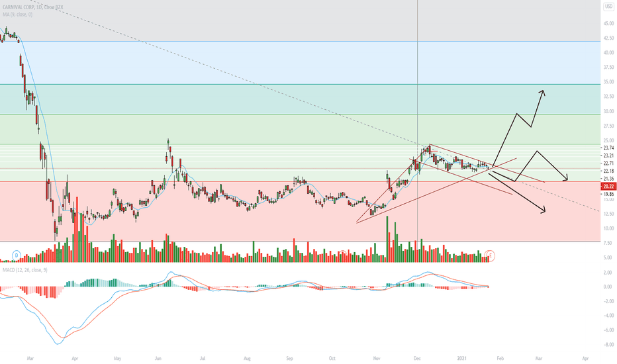The width and height of the screenshot is (617, 364).
Task: Click the MACD -6.00 scale label
Action: tap(608, 330)
